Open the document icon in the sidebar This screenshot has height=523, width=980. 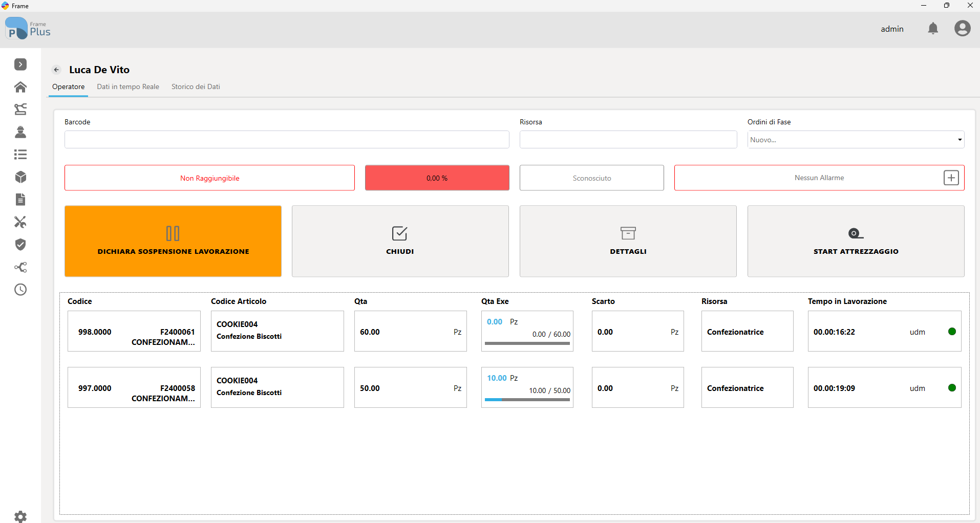pos(20,200)
